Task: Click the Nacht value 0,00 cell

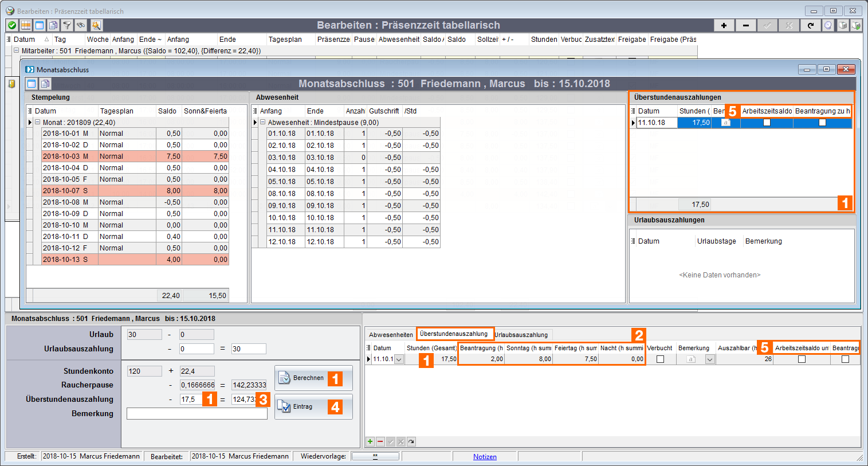Action: [622, 359]
